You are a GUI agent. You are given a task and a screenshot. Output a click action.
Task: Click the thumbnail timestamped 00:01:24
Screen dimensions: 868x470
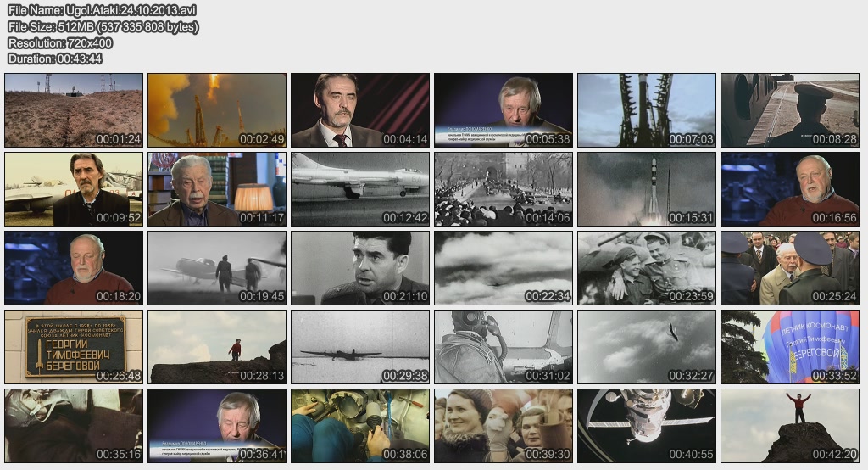(x=74, y=110)
